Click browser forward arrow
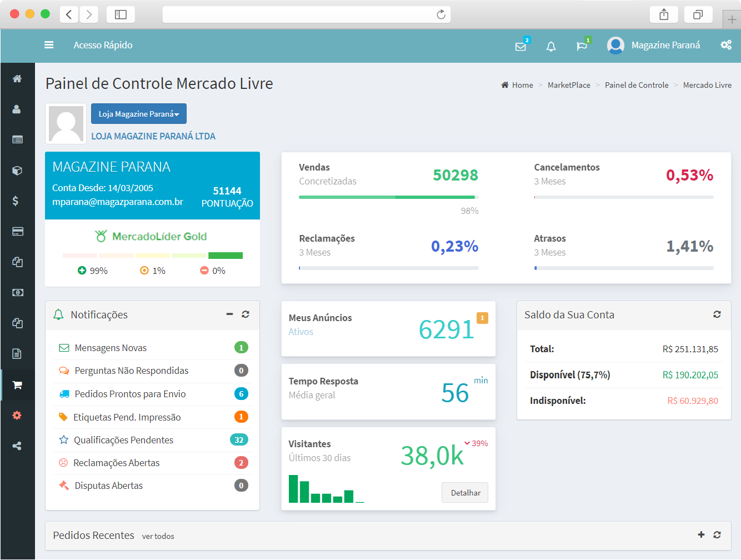The width and height of the screenshot is (741, 560). (x=89, y=14)
